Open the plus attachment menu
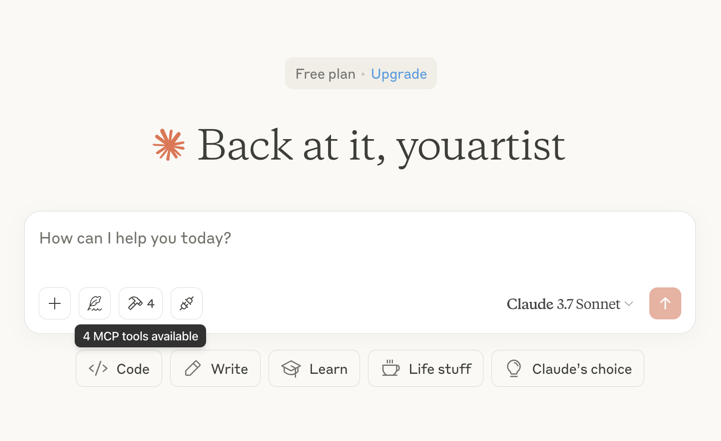721x441 pixels. click(x=55, y=304)
